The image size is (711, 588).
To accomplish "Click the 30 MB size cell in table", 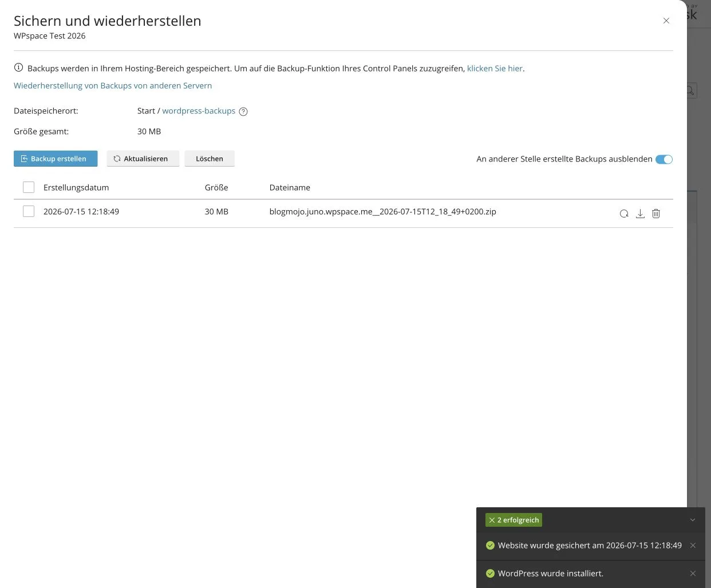I will tap(216, 211).
